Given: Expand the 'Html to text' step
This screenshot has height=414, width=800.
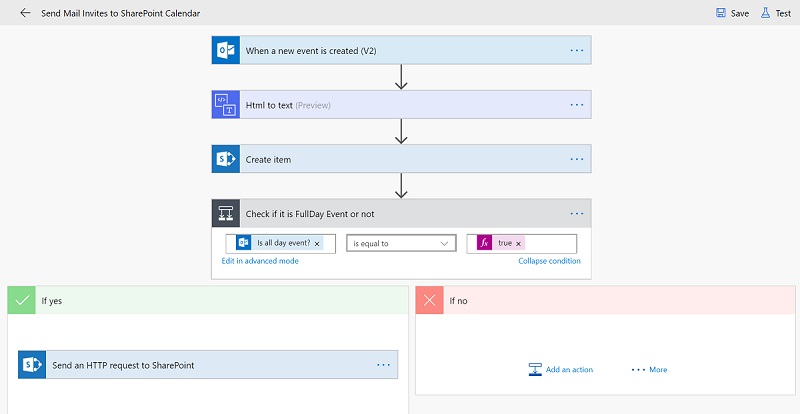Looking at the screenshot, I should pos(402,105).
